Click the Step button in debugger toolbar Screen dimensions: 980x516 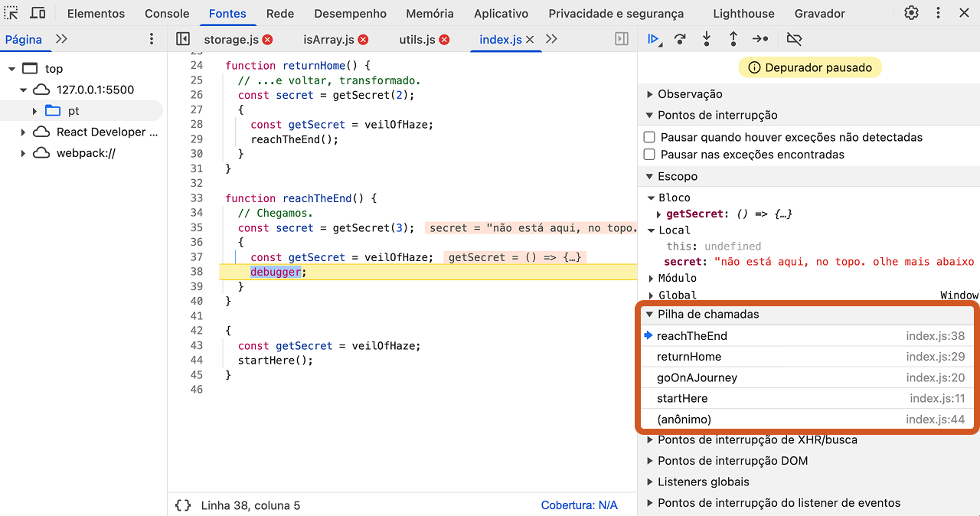pyautogui.click(x=759, y=39)
